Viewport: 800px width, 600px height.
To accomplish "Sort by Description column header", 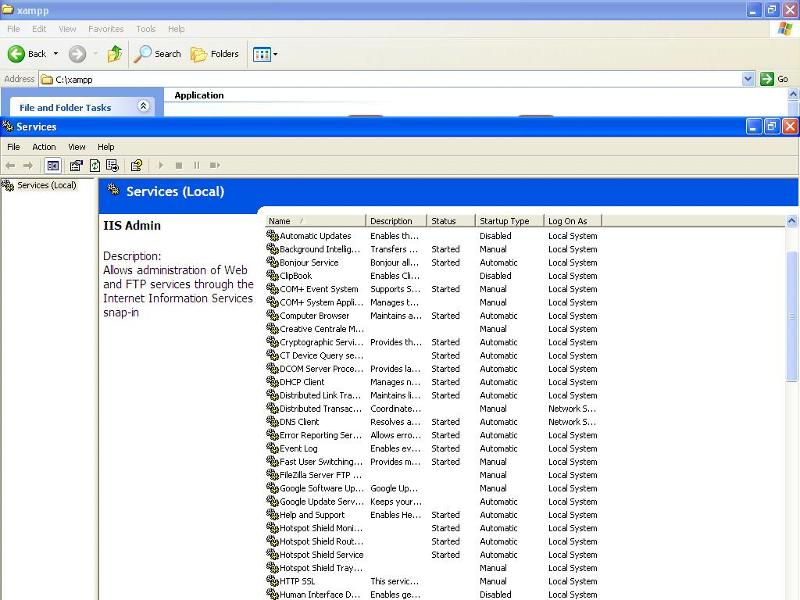I will pyautogui.click(x=396, y=221).
